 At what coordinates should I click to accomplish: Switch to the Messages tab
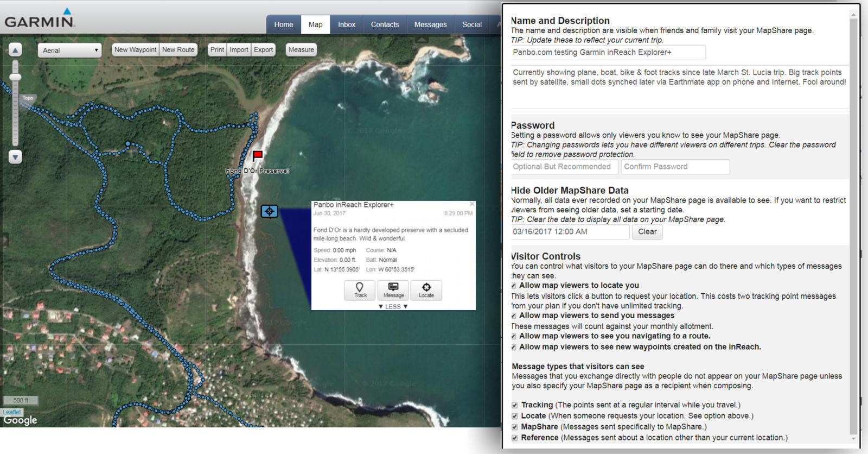click(430, 24)
